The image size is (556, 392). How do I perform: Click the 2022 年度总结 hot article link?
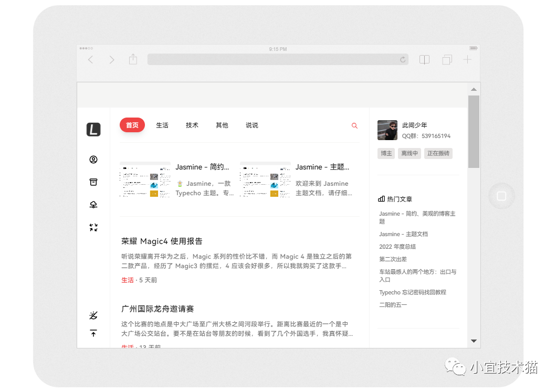click(x=397, y=247)
